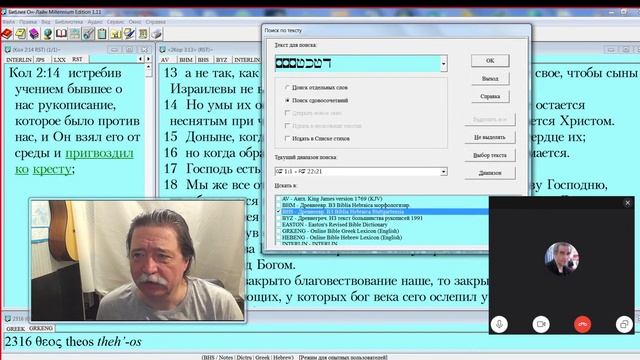Screen dimensions: 640x360
Task: Turn on camera in the call window
Action: pyautogui.click(x=541, y=324)
